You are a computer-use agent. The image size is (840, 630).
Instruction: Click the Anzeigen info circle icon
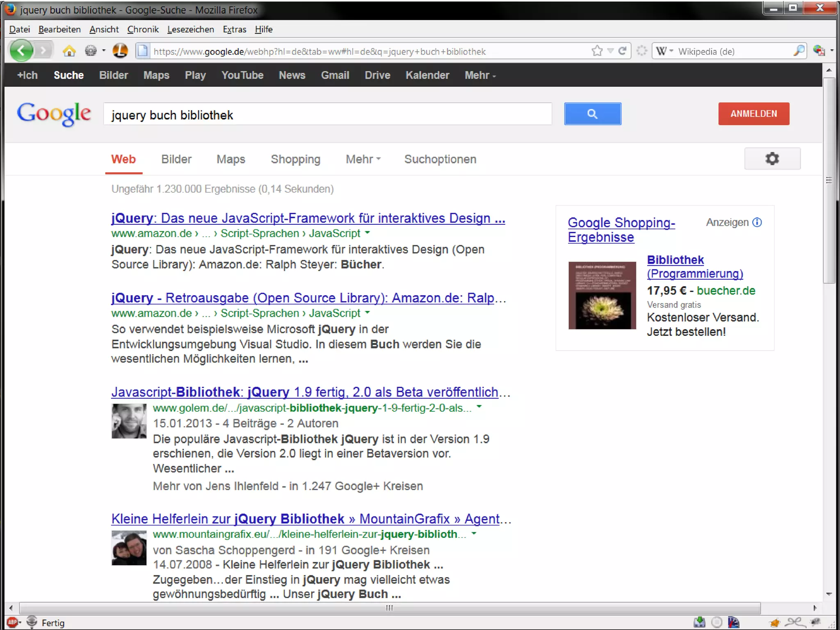coord(757,222)
